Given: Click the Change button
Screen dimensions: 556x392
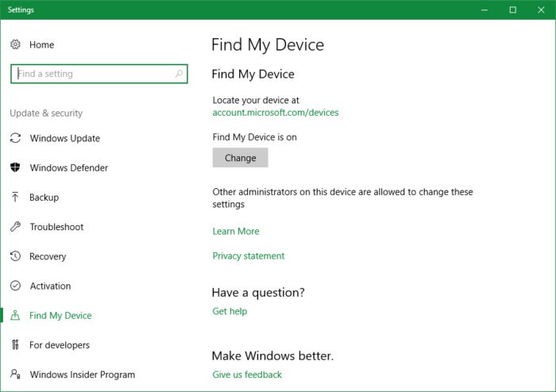Looking at the screenshot, I should pos(240,158).
